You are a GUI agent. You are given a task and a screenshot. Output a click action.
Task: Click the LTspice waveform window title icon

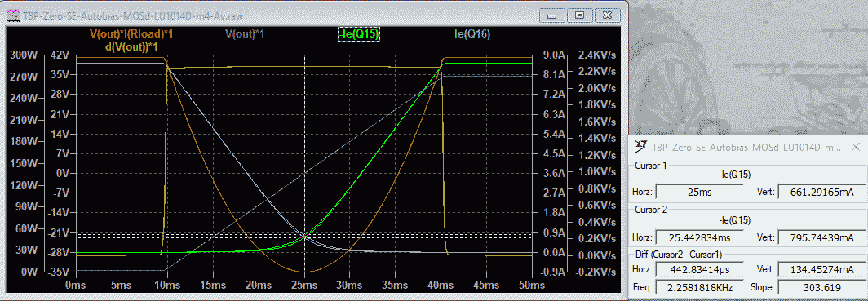pos(12,16)
